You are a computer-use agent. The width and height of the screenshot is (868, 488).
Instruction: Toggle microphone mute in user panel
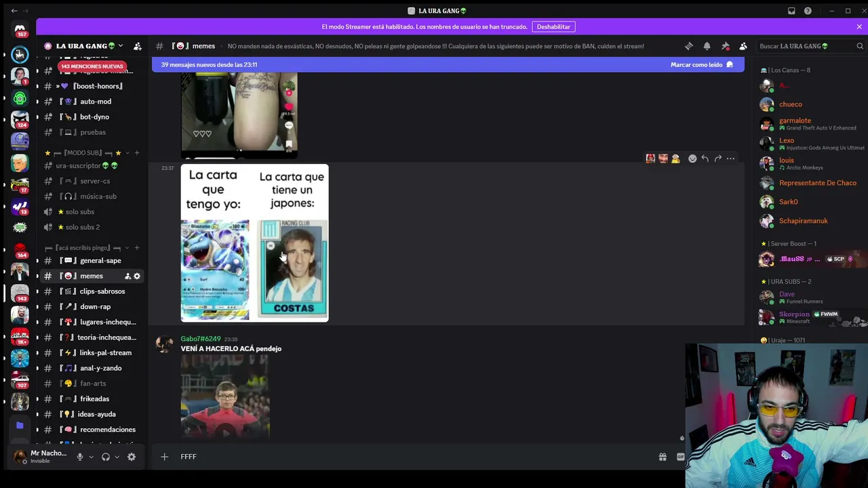tap(80, 457)
